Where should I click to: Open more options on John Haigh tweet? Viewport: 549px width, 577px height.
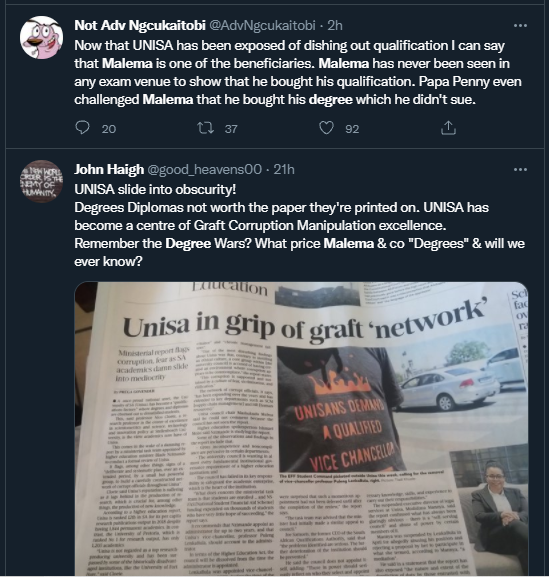pos(520,170)
